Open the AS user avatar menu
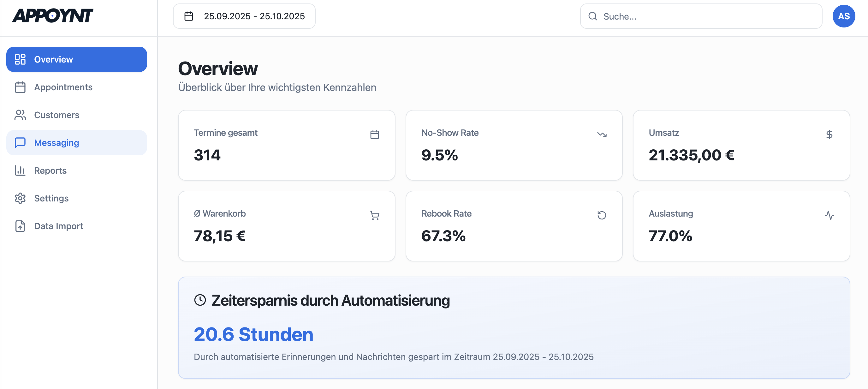The image size is (868, 389). (843, 16)
